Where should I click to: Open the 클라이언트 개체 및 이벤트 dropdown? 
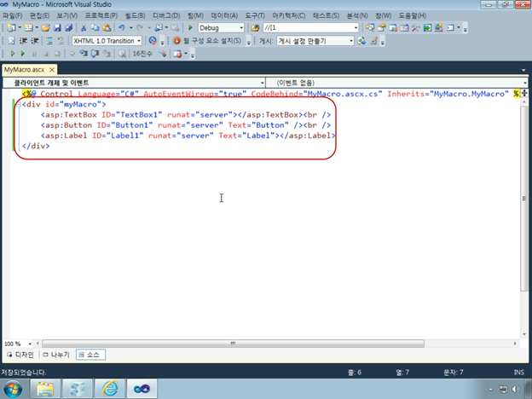134,83
